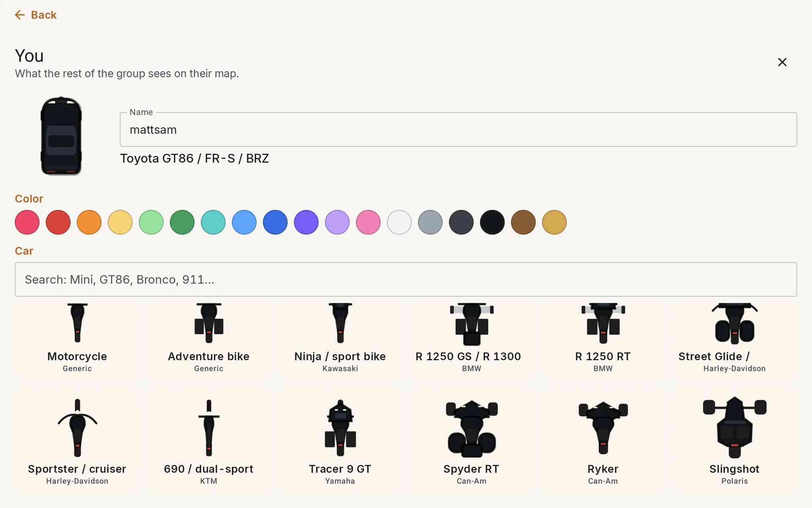Edit the Name field containing mattsam

click(458, 130)
